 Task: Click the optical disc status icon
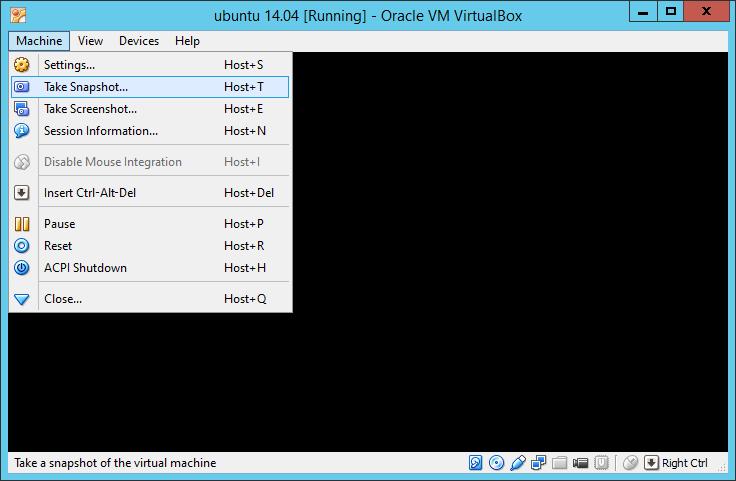point(497,463)
